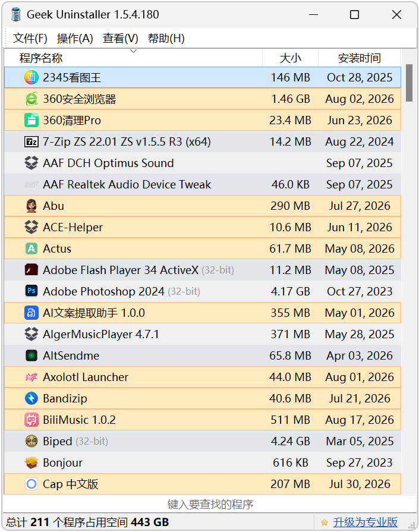Select the 360安全浏览器 name text
419x532 pixels.
[80, 99]
